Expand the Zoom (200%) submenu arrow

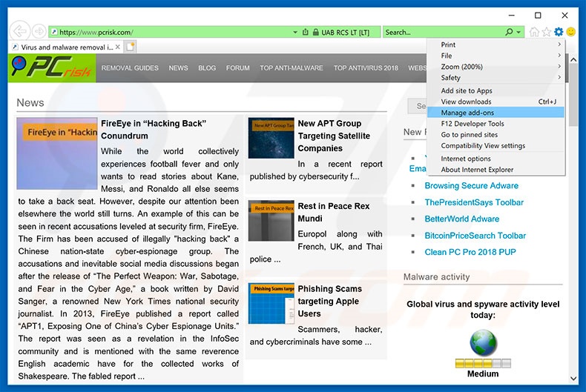pyautogui.click(x=559, y=67)
